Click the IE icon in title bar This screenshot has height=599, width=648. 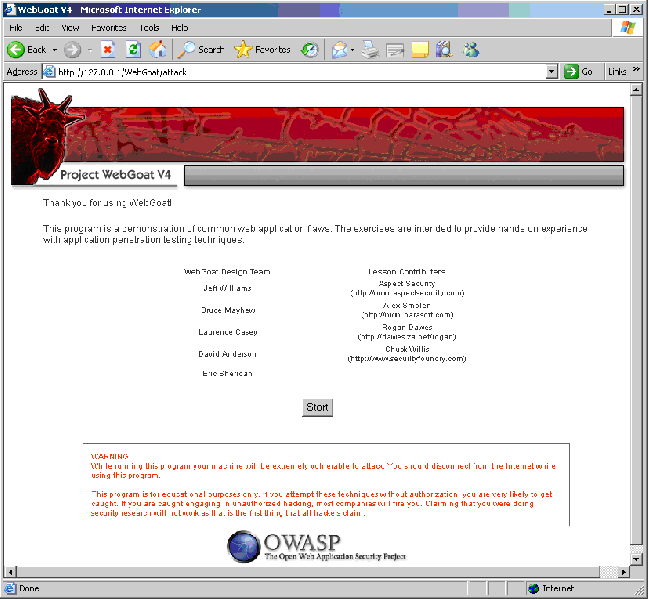pos(10,9)
